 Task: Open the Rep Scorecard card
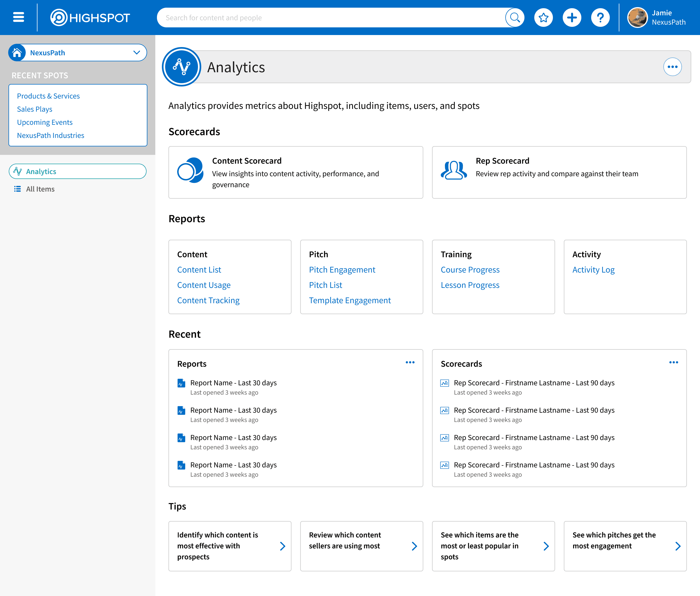559,172
